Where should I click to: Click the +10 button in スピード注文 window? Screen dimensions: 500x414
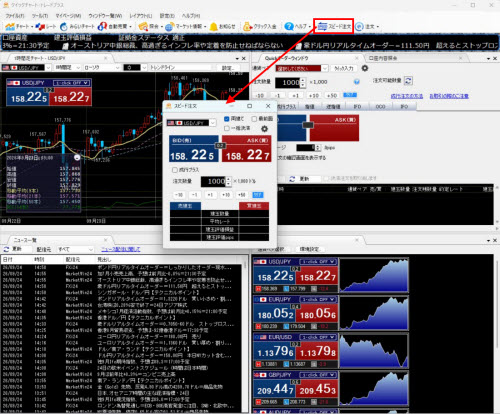click(226, 195)
